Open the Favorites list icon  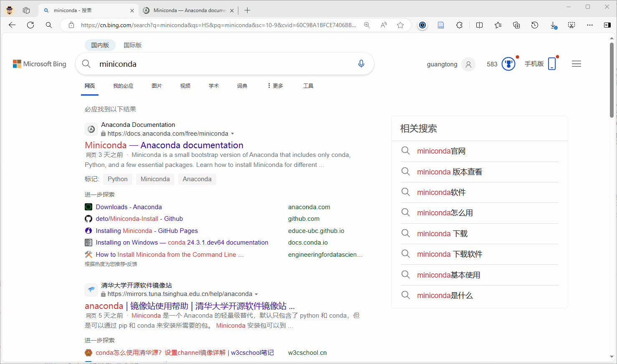pos(498,25)
